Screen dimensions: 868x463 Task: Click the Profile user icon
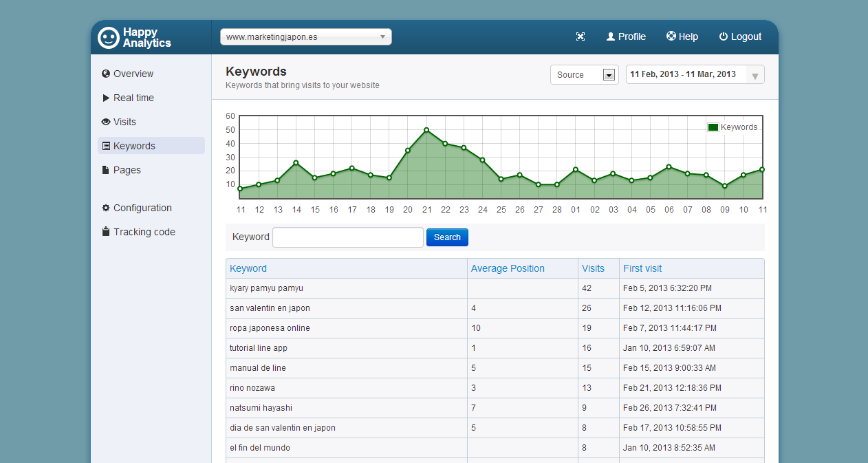(610, 37)
